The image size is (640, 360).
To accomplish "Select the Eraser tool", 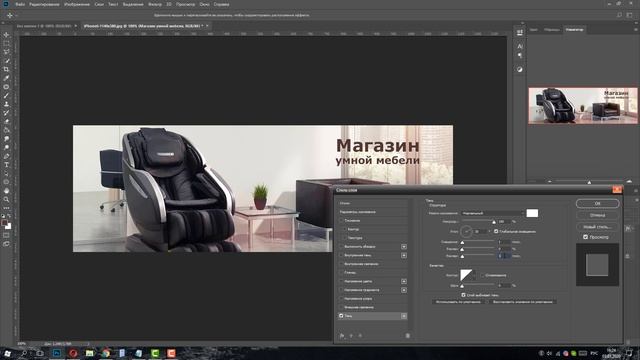I will point(6,121).
